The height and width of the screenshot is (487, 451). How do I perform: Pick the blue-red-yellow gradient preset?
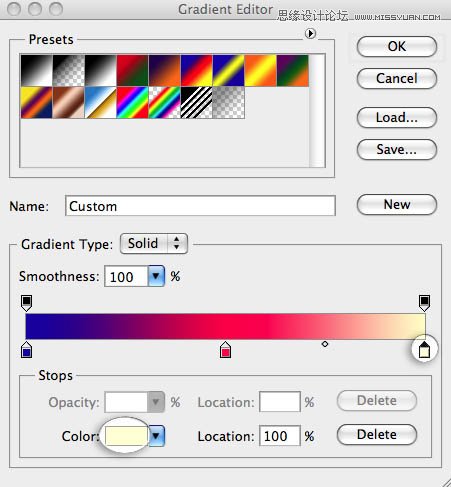coord(197,71)
